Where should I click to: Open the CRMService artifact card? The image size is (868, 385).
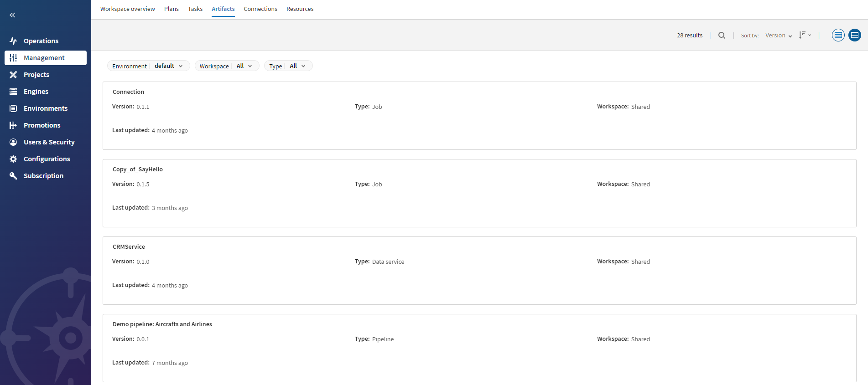[x=129, y=247]
